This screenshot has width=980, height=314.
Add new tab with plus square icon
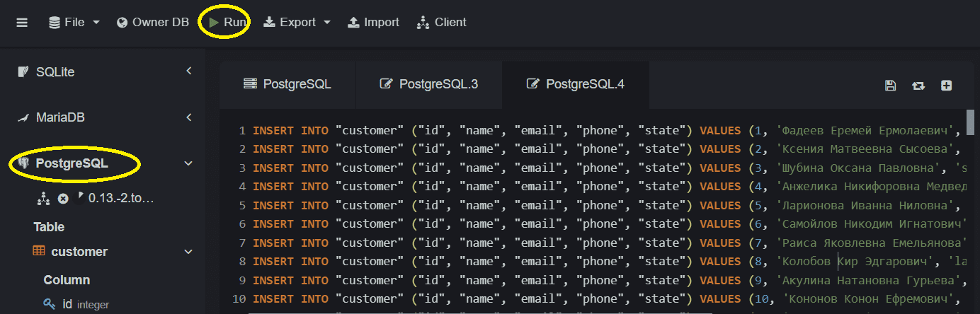[x=946, y=86]
